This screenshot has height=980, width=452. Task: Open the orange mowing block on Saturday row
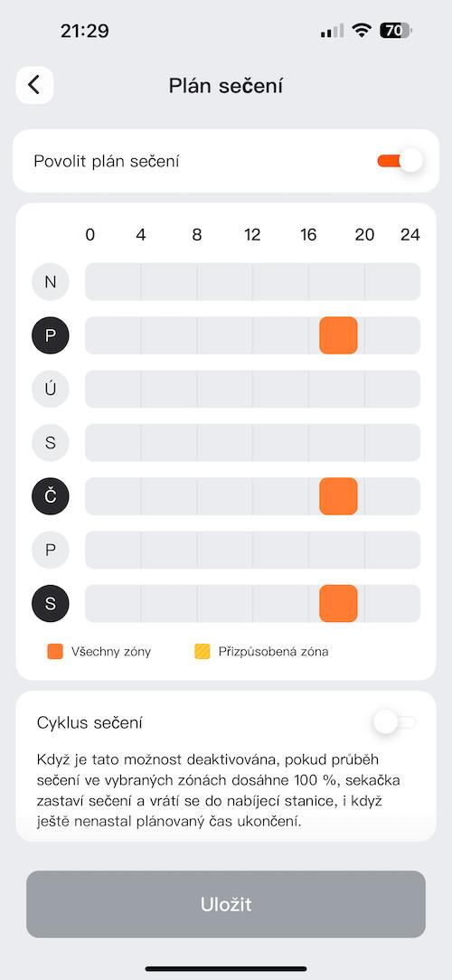[338, 604]
